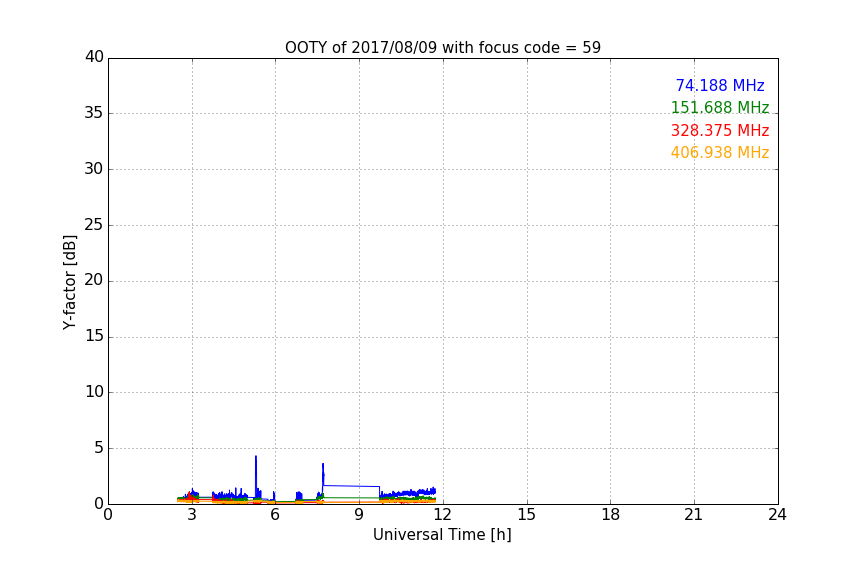Select the green '151.688 MHz' legend label
The height and width of the screenshot is (576, 864).
click(x=720, y=107)
